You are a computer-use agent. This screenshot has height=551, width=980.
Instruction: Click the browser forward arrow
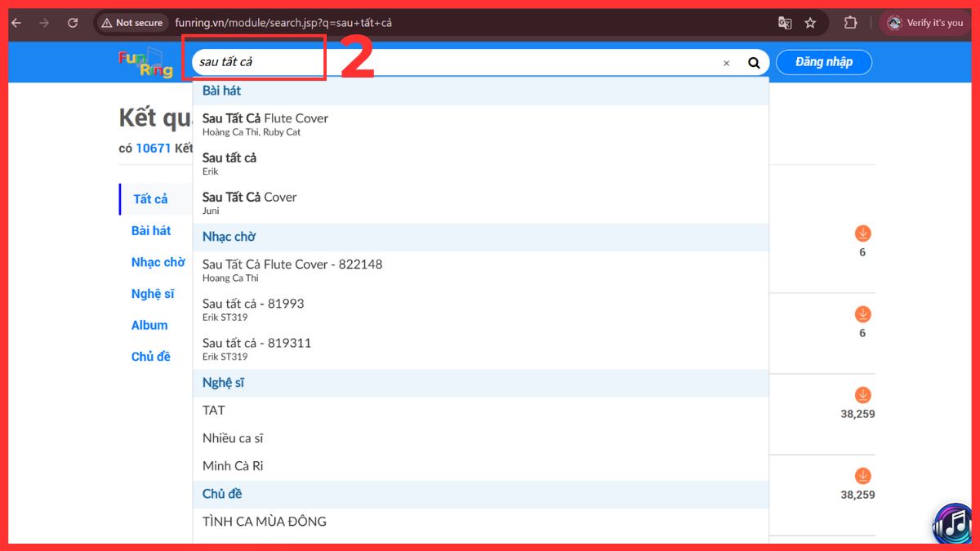44,23
